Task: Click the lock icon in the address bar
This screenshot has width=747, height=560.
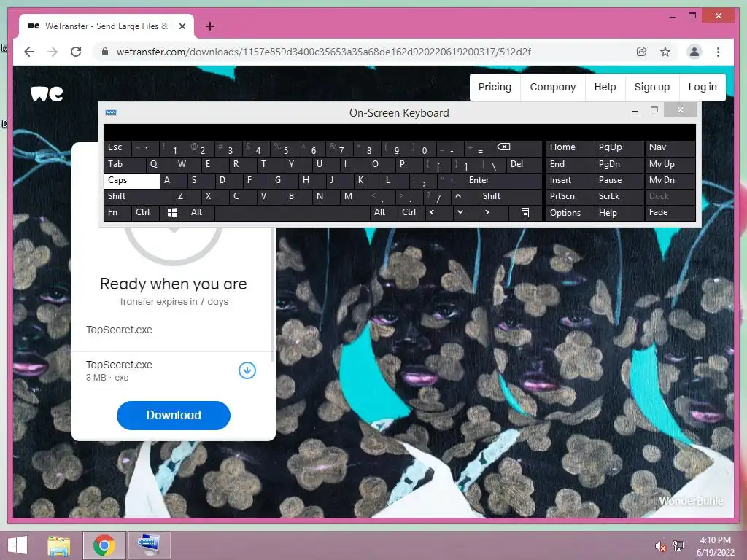Action: 105,52
